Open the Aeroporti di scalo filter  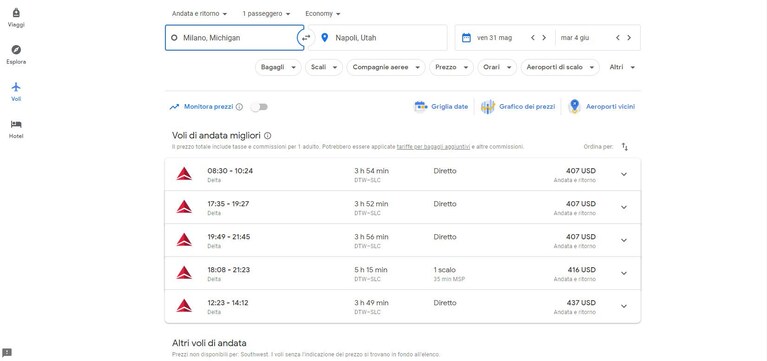click(560, 68)
